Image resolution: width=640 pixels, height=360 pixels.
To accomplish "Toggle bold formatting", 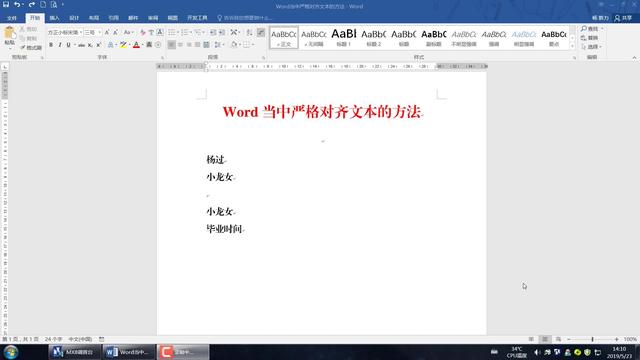I will 51,45.
